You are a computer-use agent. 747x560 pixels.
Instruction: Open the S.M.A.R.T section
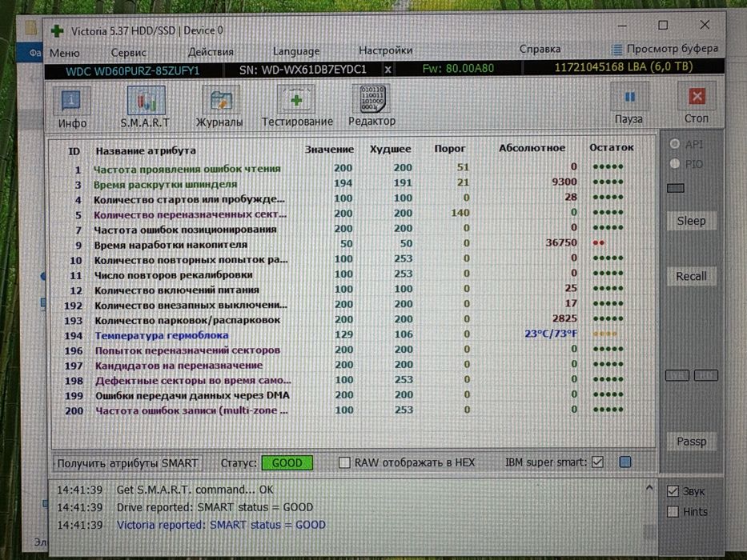[146, 107]
